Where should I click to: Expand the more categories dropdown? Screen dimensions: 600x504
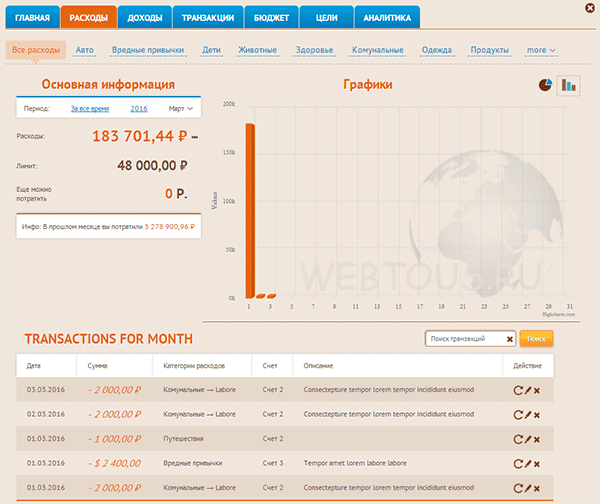(x=541, y=50)
